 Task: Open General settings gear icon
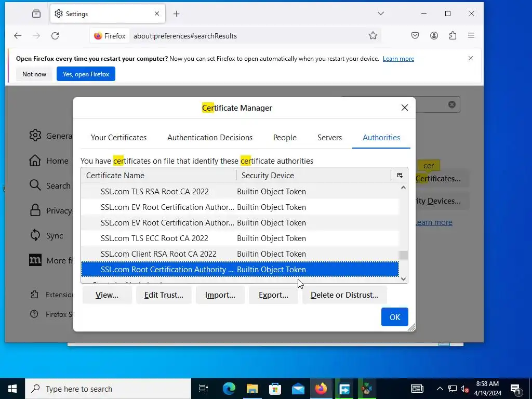pyautogui.click(x=35, y=136)
